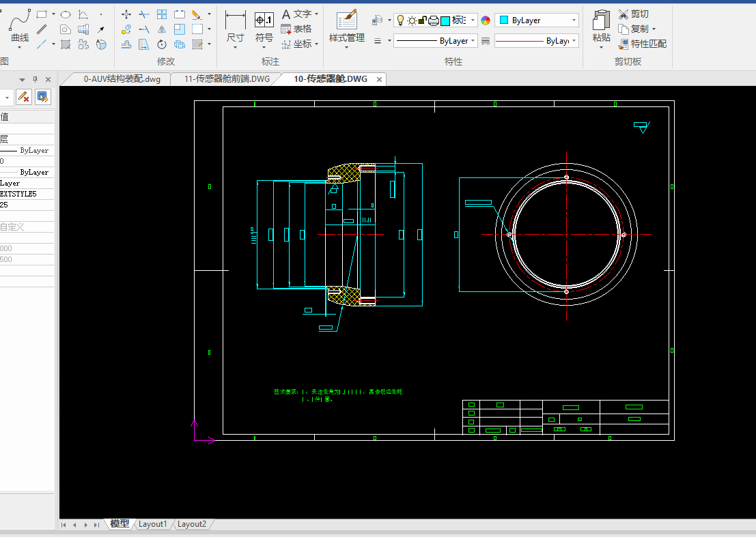
Task: Toggle the layer lock icon
Action: tap(422, 20)
